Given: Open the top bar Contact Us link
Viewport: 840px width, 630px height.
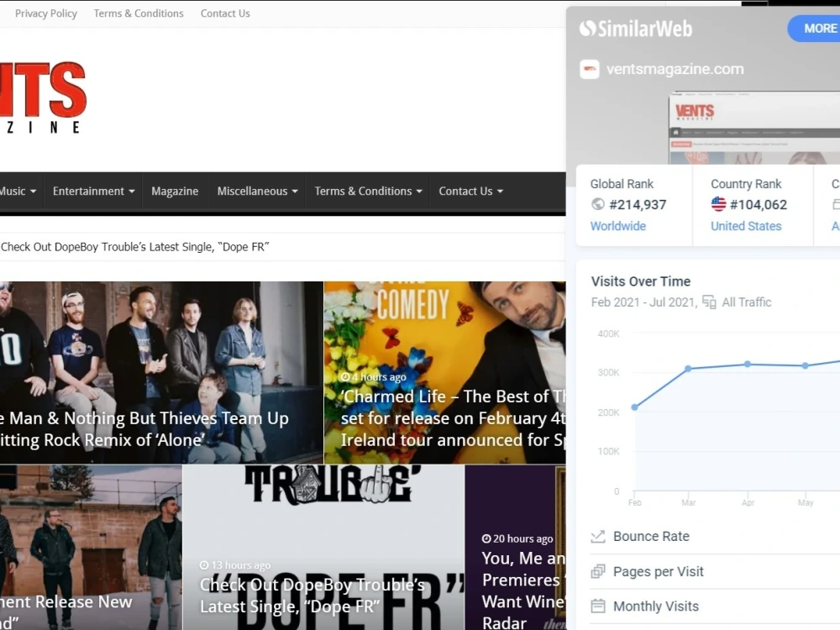Looking at the screenshot, I should pyautogui.click(x=225, y=13).
